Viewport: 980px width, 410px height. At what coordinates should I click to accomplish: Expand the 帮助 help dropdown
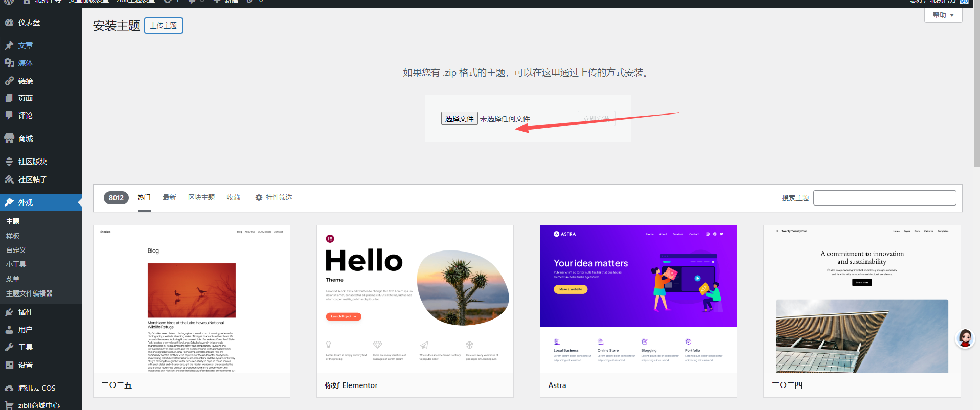(x=943, y=15)
